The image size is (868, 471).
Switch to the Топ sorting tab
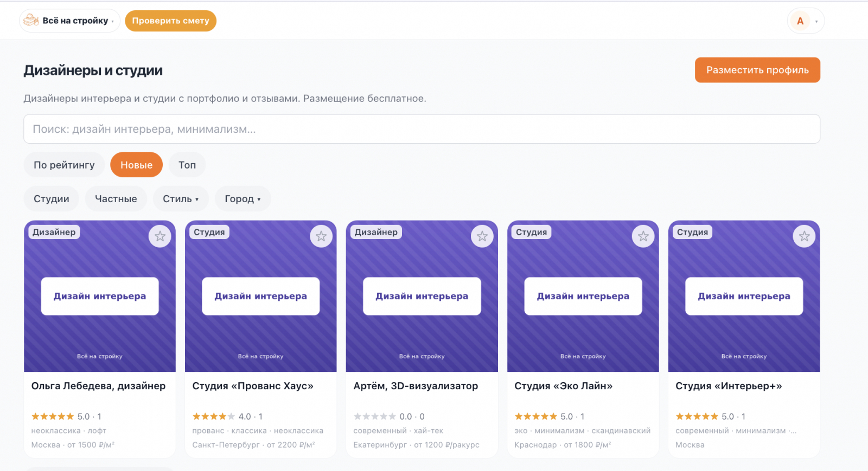(x=187, y=165)
